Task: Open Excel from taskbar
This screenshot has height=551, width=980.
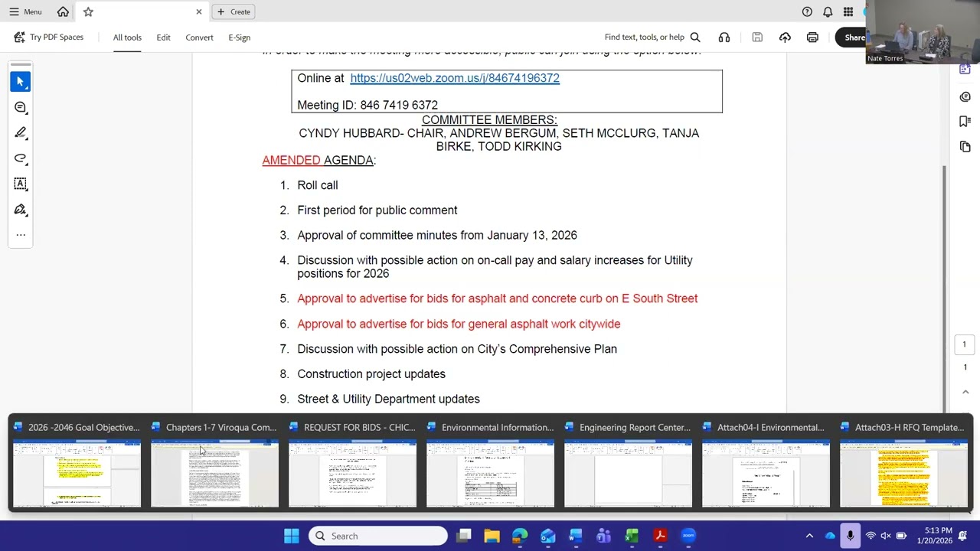Action: (x=632, y=536)
